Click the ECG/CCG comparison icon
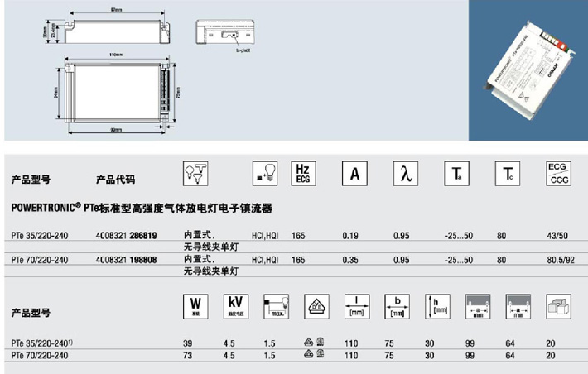Viewport: 588px width, 374px height. pos(559,173)
